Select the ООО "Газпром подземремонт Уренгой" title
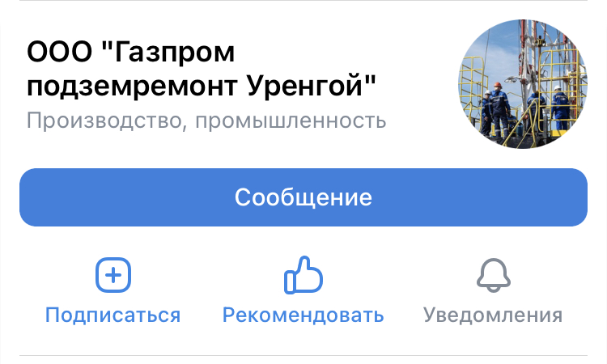Screen dimensions: 607x364 202,69
